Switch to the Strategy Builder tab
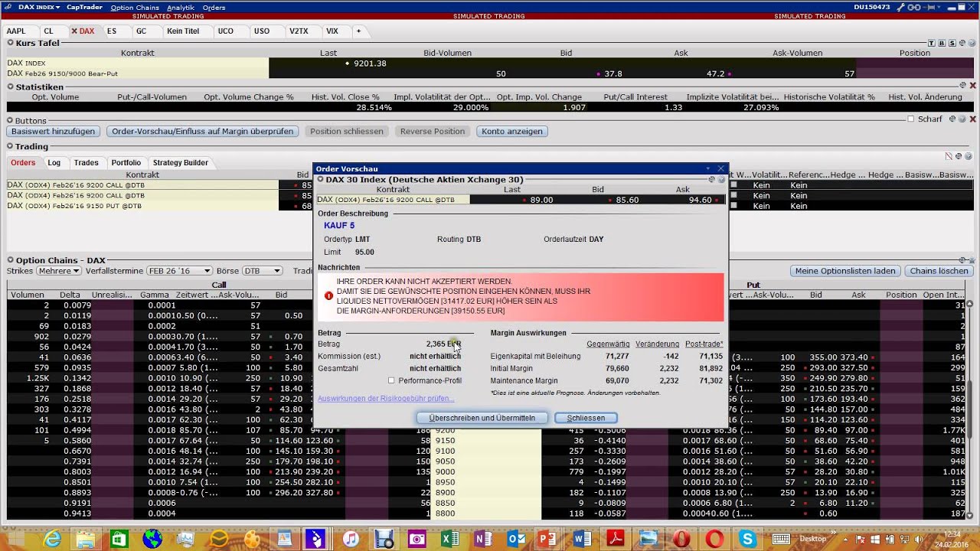This screenshot has width=980, height=551. click(181, 162)
